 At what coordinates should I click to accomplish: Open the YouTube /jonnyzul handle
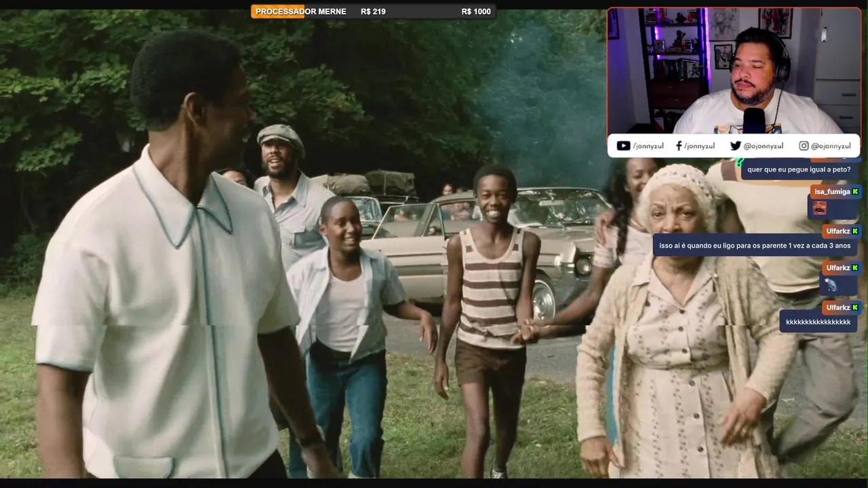650,146
